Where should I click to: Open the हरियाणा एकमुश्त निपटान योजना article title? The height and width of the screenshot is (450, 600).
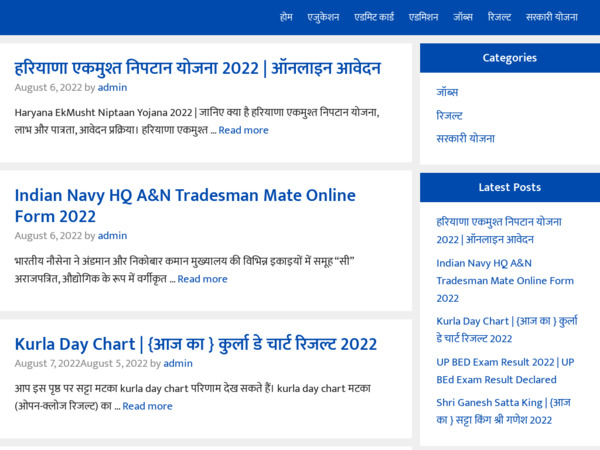pos(197,68)
